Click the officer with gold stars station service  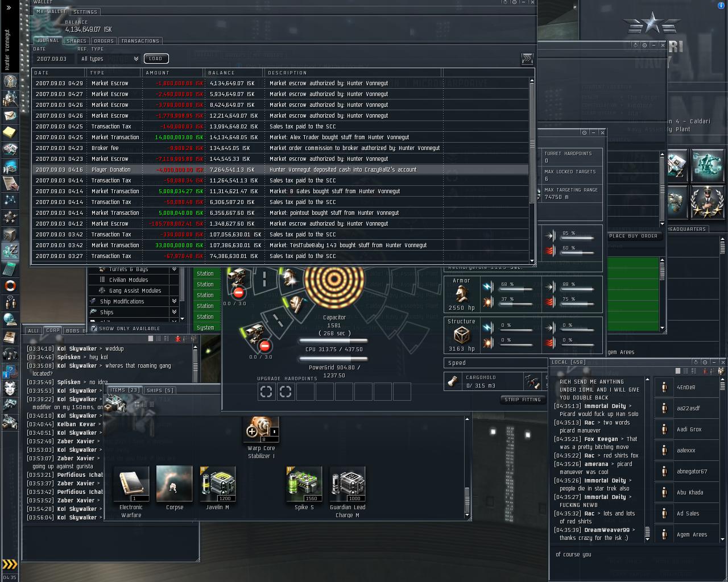click(707, 202)
